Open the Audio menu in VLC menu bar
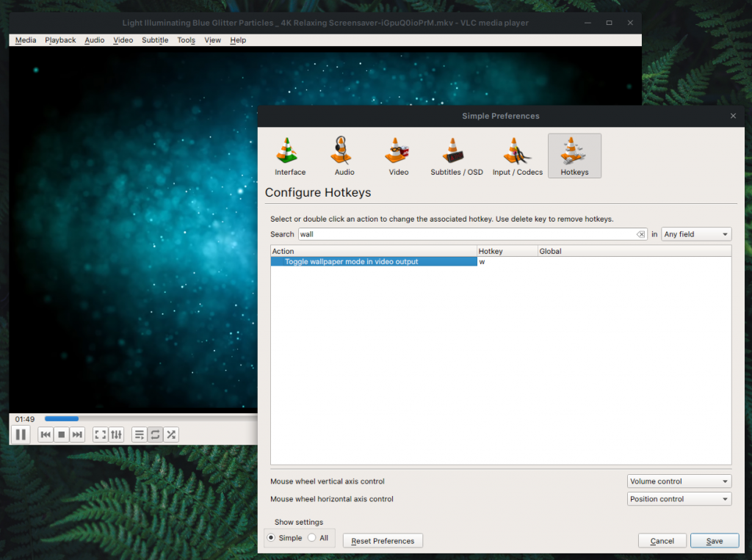This screenshot has height=560, width=752. 95,40
